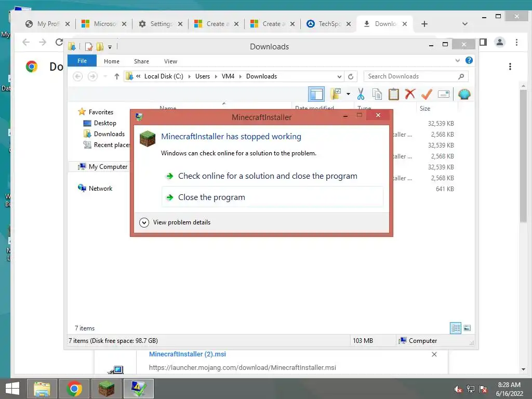Reload the Chrome page

(59, 42)
